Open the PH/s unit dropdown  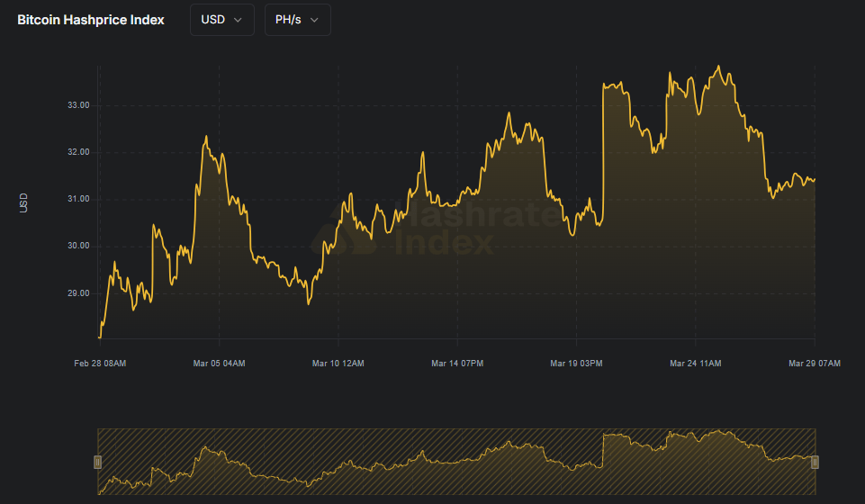[x=298, y=20]
